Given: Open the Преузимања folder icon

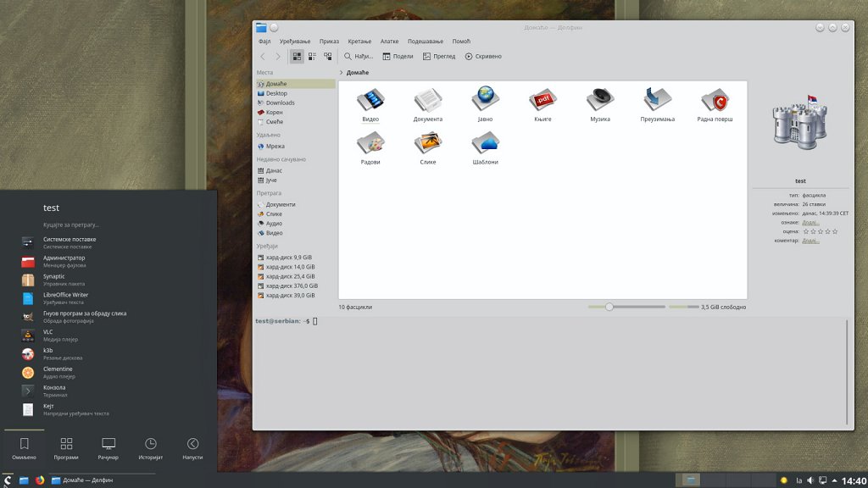Looking at the screenshot, I should [657, 101].
